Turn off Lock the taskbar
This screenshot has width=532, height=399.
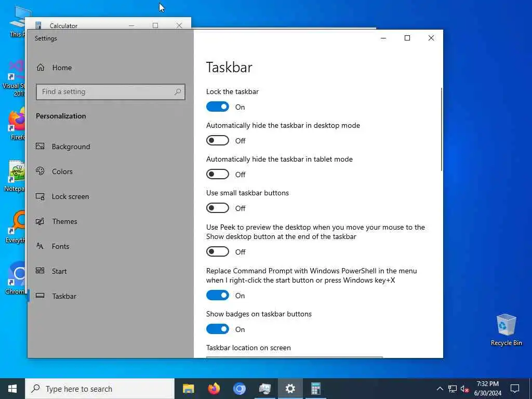(x=218, y=107)
